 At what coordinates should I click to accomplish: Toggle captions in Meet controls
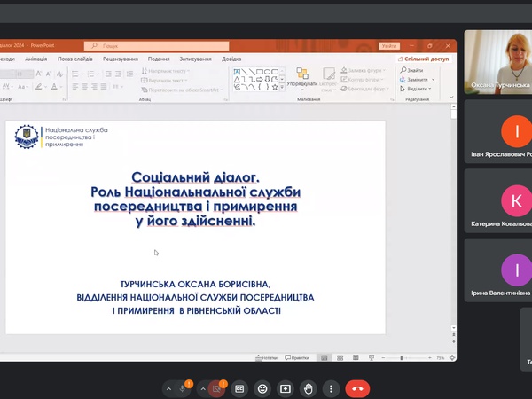(x=239, y=389)
